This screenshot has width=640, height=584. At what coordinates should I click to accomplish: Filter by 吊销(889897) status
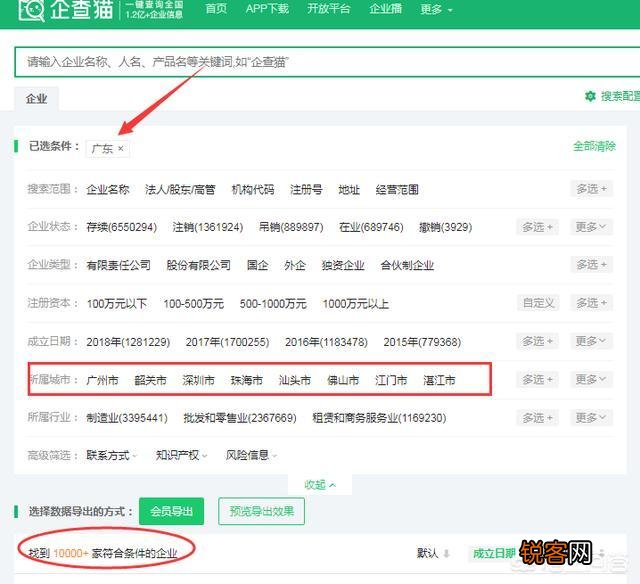pyautogui.click(x=291, y=227)
